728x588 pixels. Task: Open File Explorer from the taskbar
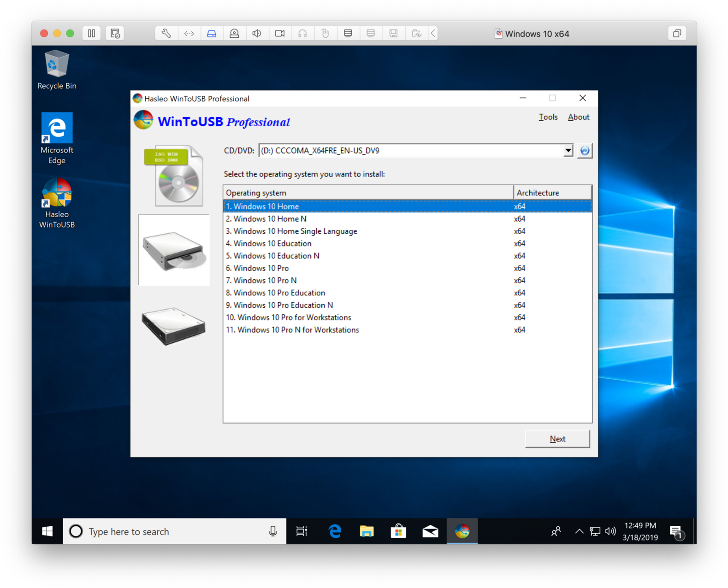coord(367,531)
